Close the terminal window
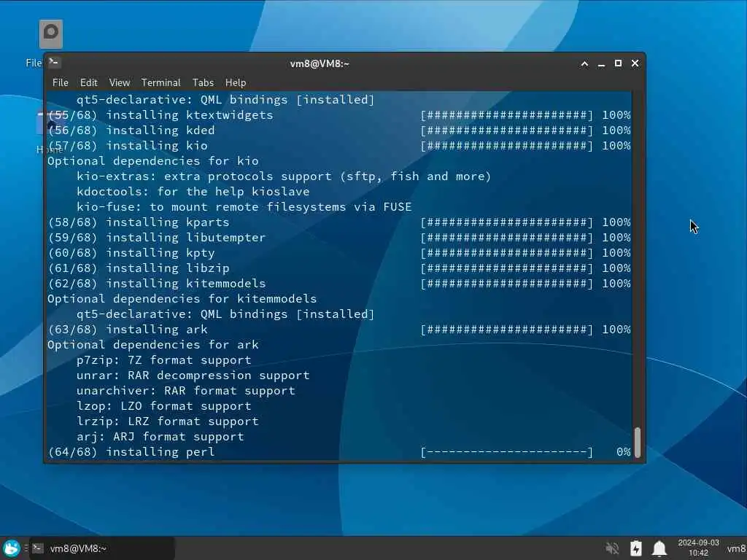This screenshot has height=560, width=747. click(x=635, y=63)
